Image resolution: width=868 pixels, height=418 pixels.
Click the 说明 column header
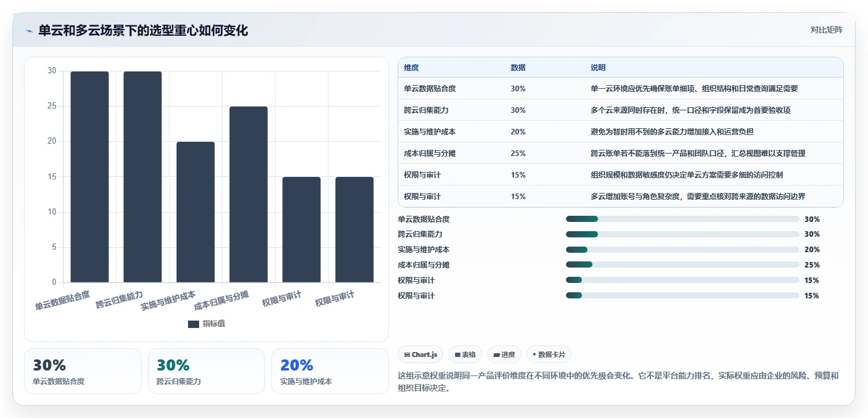598,68
